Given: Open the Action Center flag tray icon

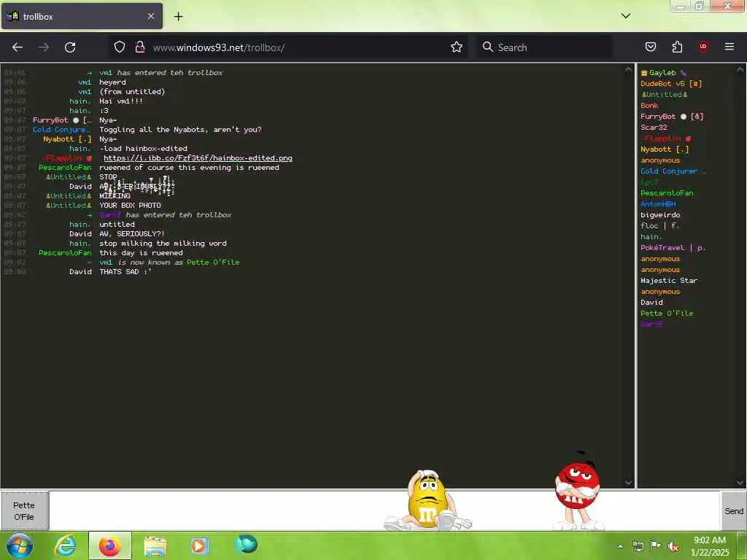Looking at the screenshot, I should coord(656,546).
